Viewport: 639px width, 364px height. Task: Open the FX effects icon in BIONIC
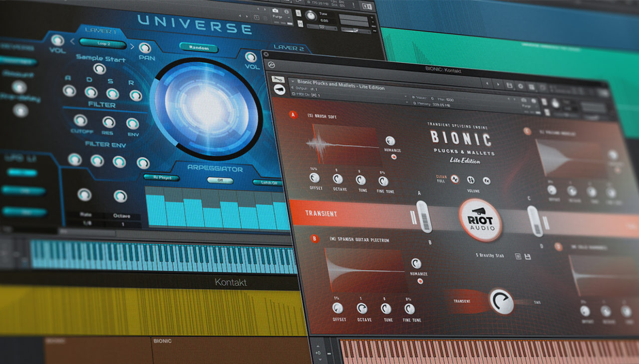tap(488, 181)
